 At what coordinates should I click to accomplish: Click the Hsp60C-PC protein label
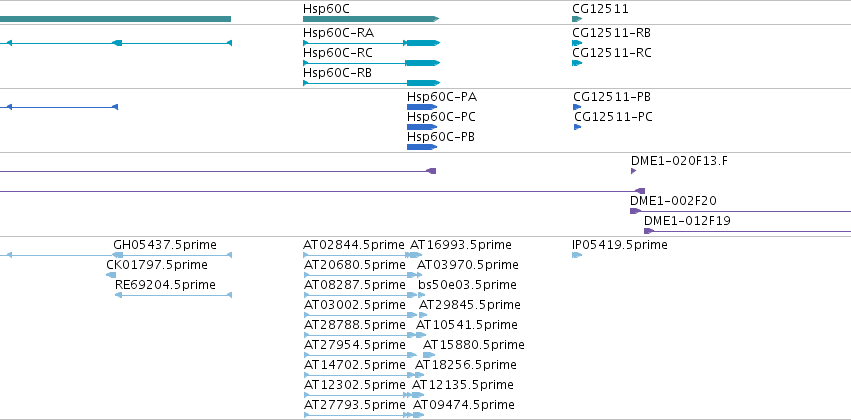point(441,117)
